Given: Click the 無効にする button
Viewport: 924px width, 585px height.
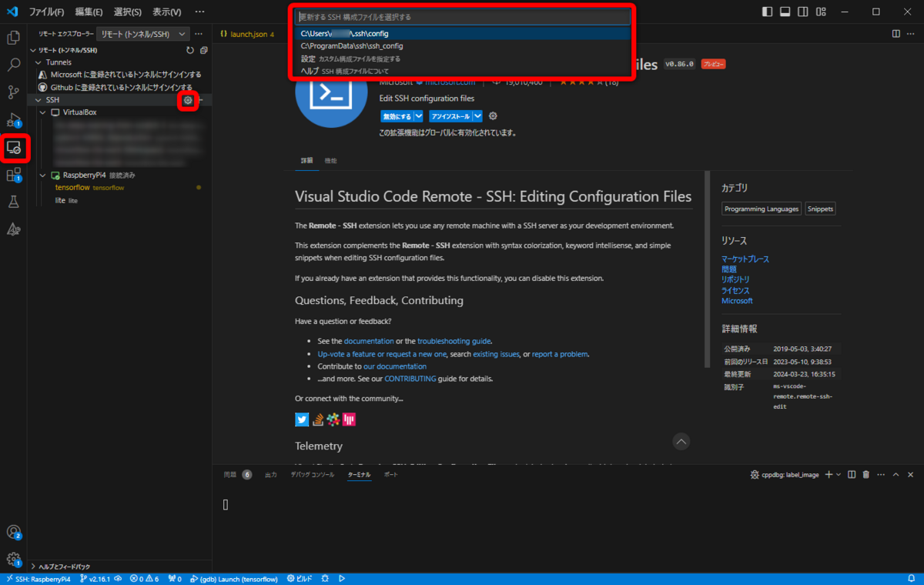Looking at the screenshot, I should tap(397, 116).
